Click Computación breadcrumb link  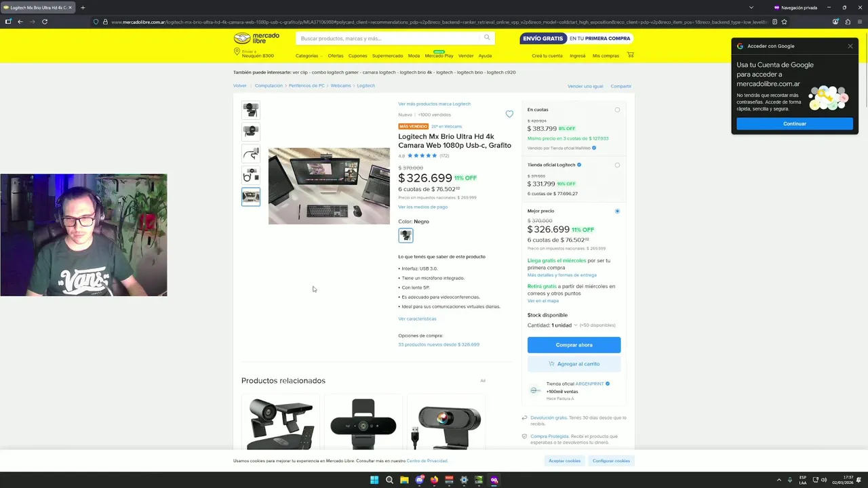269,85
